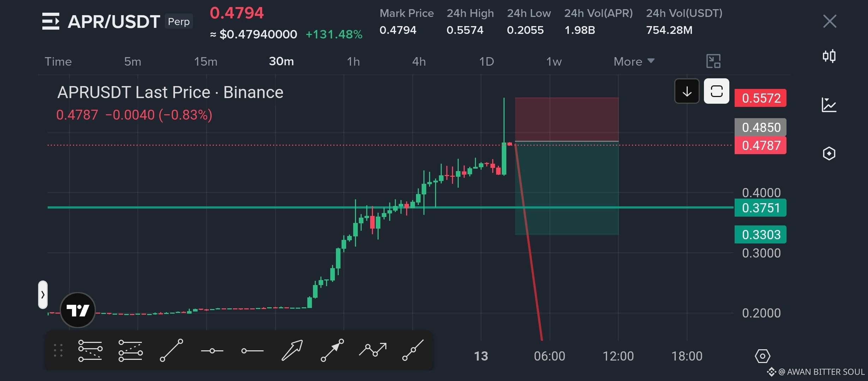This screenshot has height=381, width=868.
Task: Click the 24h Vol(USDT) value 754.28M
Action: (x=669, y=30)
